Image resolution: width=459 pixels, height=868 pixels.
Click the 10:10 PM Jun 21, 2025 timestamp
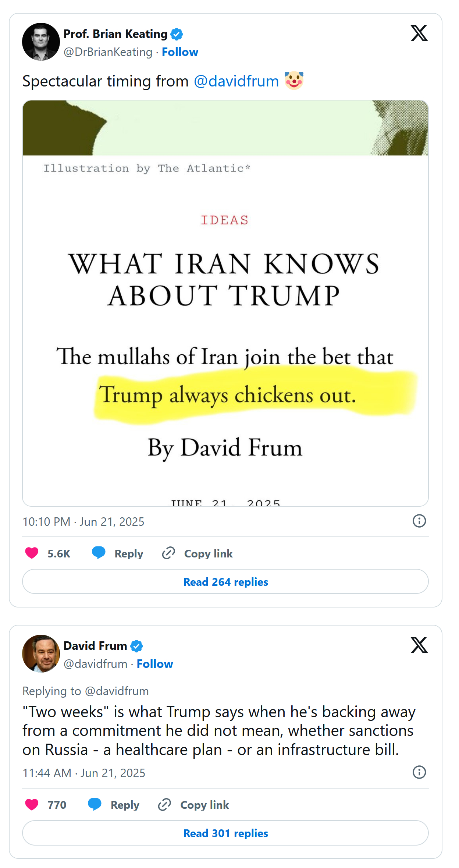coord(83,522)
